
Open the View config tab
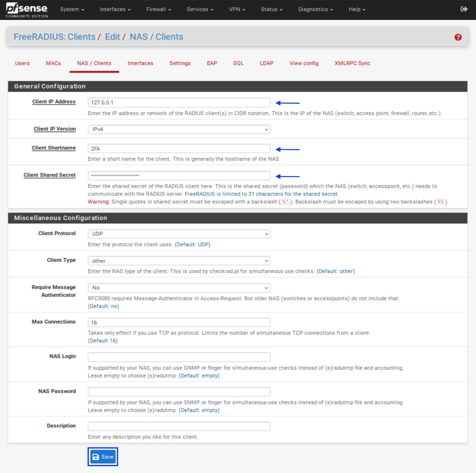pyautogui.click(x=304, y=63)
